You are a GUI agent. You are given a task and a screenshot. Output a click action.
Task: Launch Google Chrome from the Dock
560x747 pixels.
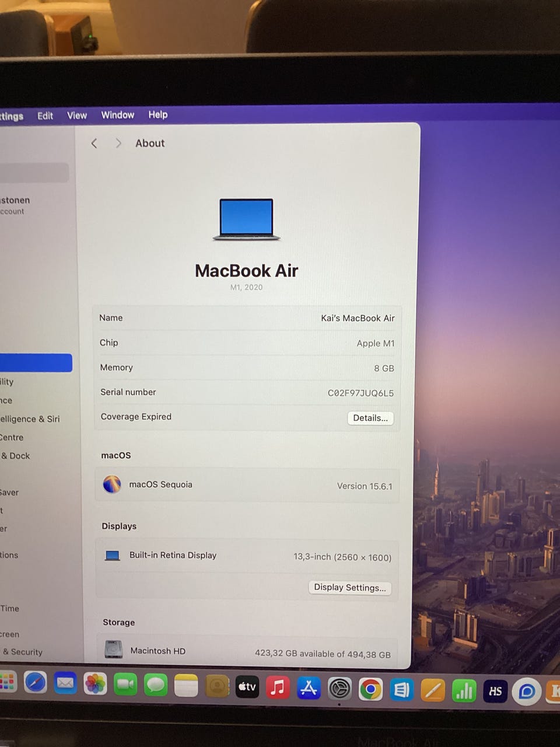click(x=370, y=689)
